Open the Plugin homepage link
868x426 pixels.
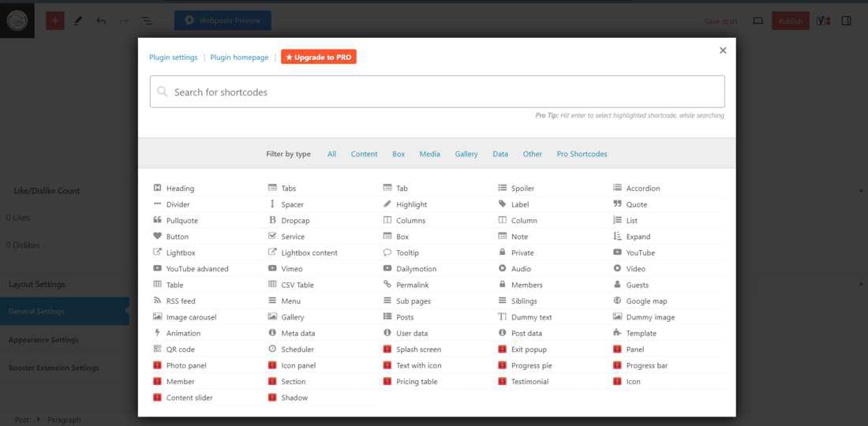(239, 57)
